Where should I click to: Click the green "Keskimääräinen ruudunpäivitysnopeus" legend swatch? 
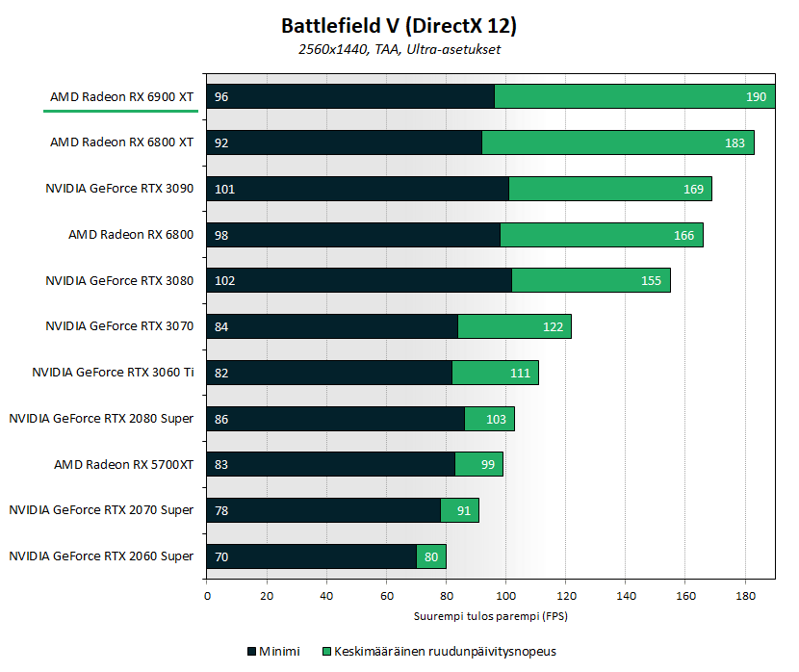[326, 651]
